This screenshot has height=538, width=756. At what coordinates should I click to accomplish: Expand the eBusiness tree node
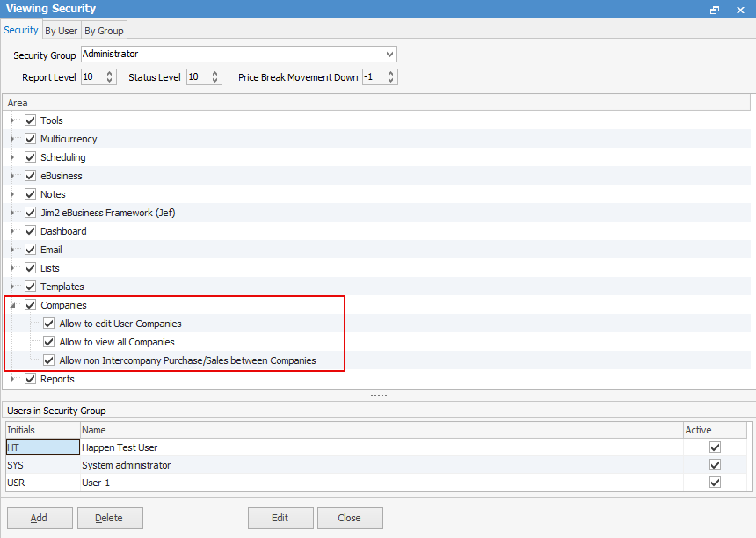coord(12,176)
